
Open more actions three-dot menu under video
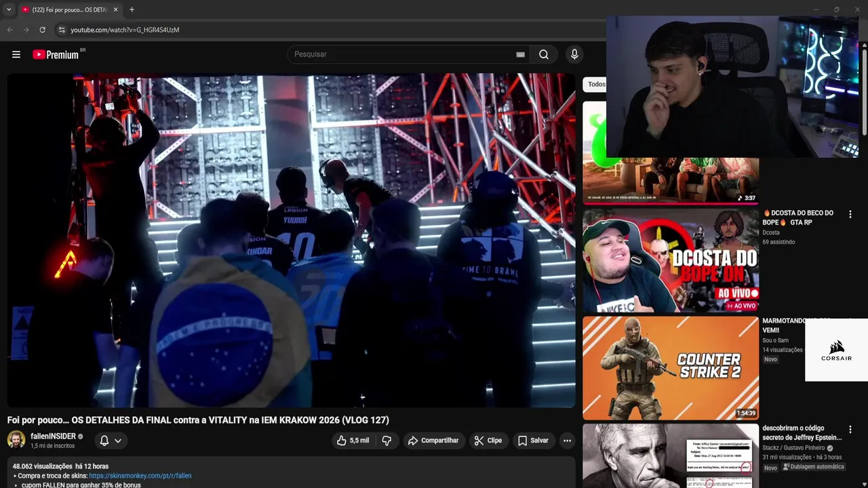coord(567,441)
